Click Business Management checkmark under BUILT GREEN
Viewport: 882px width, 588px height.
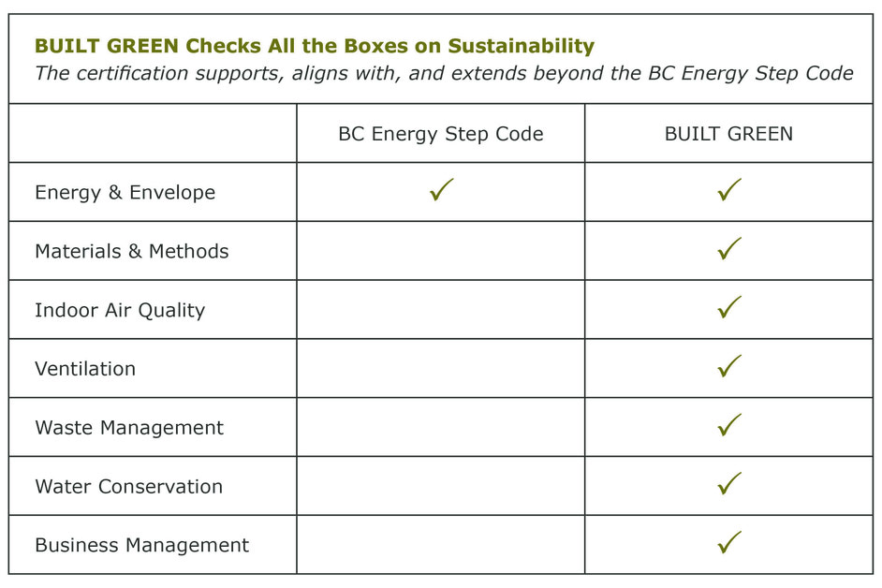pyautogui.click(x=728, y=543)
